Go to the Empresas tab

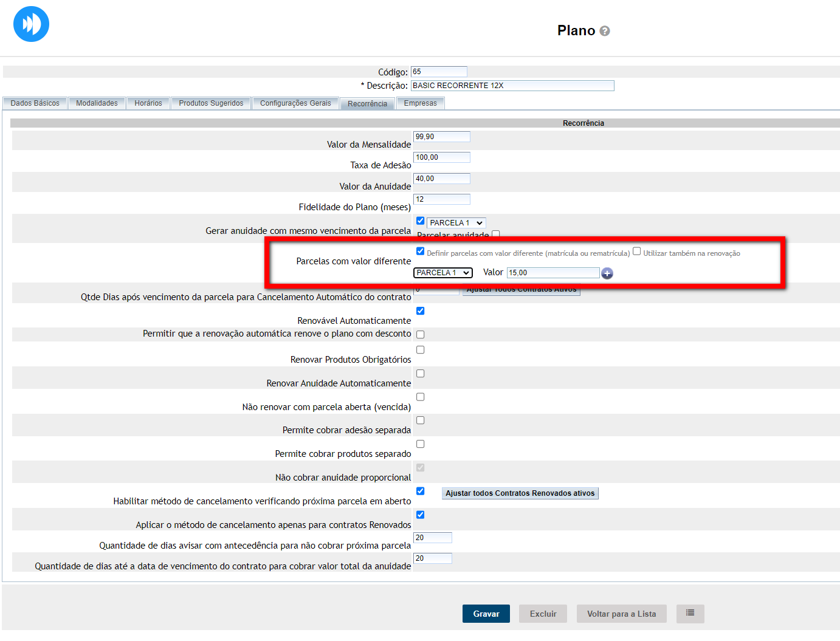point(420,103)
